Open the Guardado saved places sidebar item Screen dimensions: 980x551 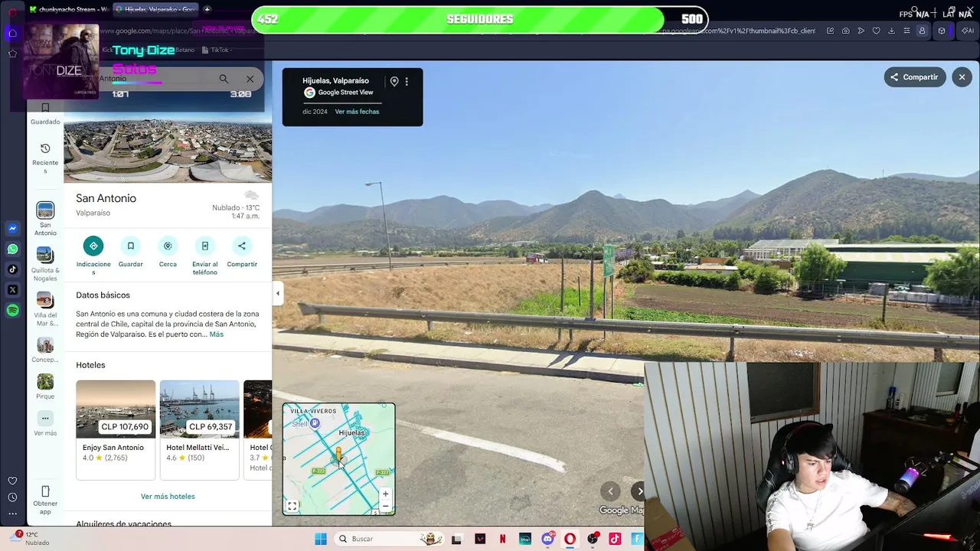click(45, 114)
